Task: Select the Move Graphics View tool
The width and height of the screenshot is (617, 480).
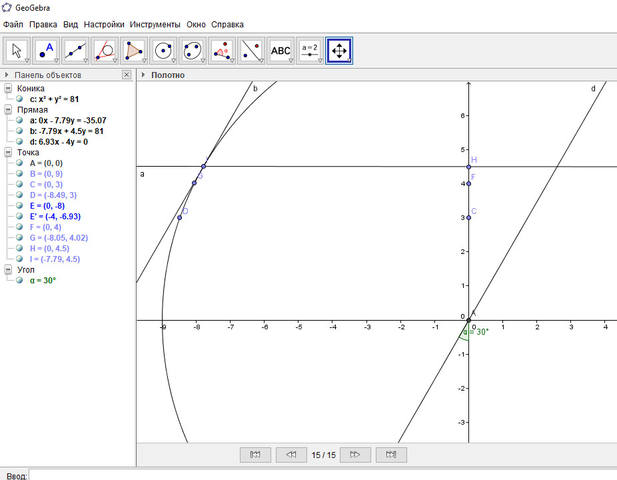Action: [339, 50]
